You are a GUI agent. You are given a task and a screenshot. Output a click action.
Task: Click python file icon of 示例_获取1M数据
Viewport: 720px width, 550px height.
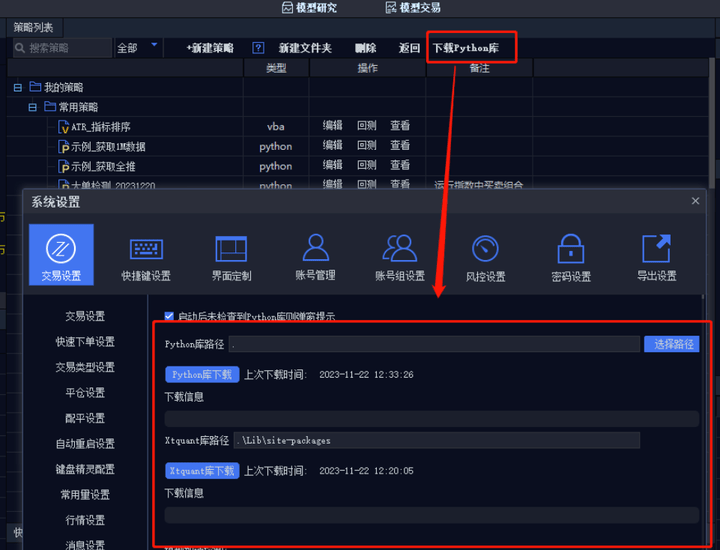63,146
